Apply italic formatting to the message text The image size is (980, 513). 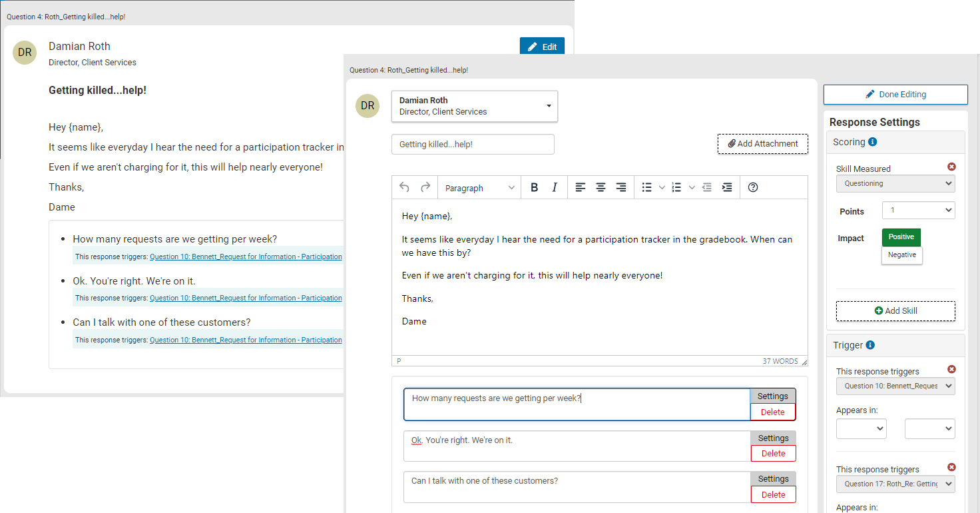pos(554,187)
